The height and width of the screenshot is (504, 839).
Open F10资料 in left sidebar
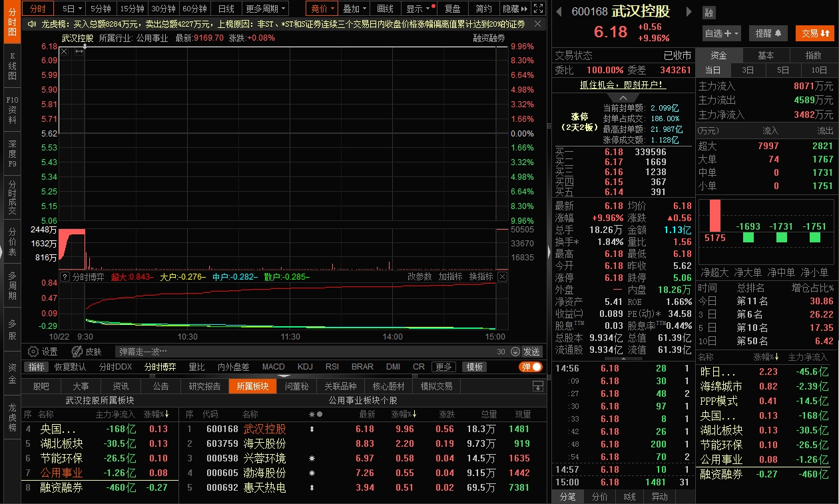click(12, 110)
